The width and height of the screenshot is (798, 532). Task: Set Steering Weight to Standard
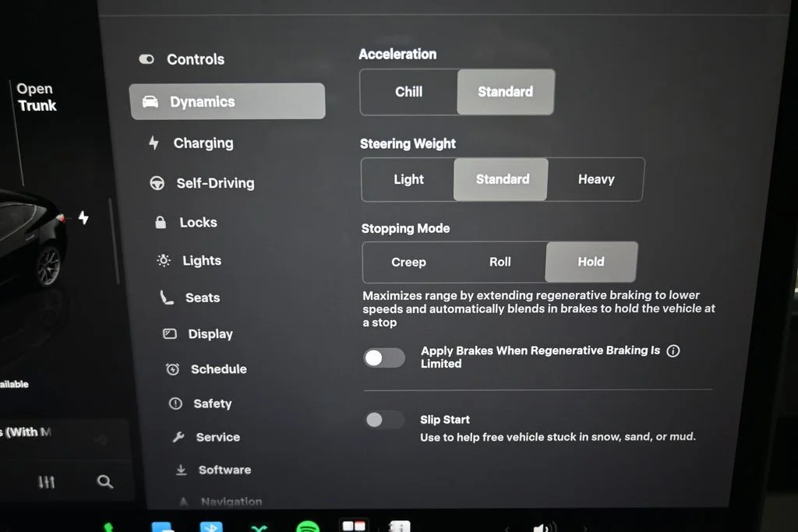[503, 179]
